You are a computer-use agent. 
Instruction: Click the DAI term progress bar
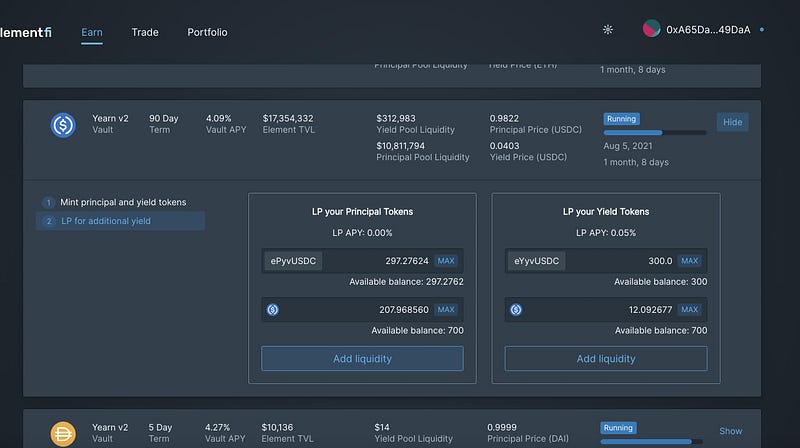pos(652,441)
